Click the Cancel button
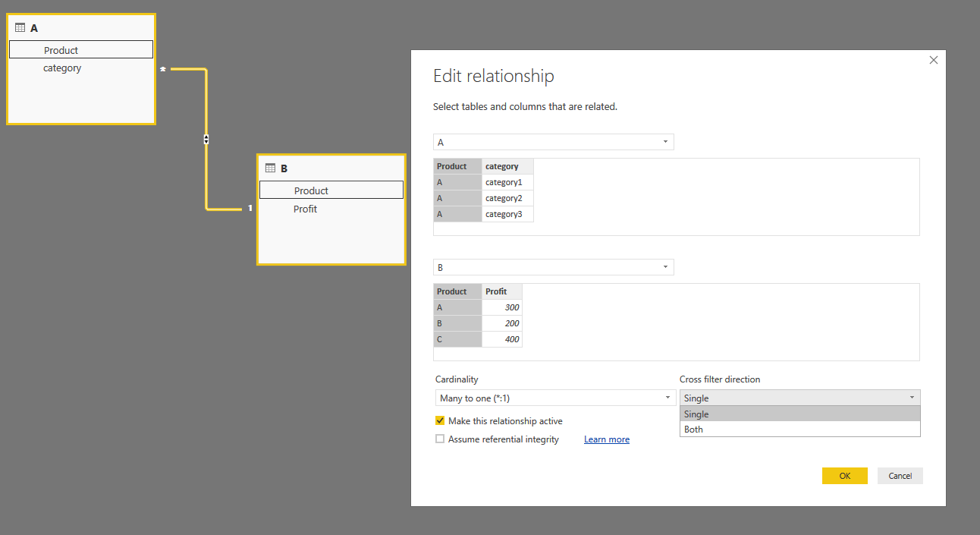The height and width of the screenshot is (535, 980). point(900,476)
